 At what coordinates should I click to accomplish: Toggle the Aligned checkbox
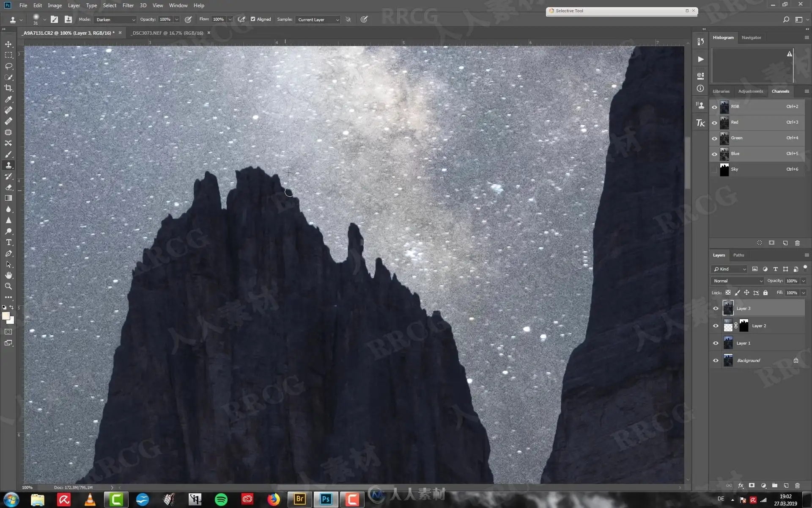point(253,19)
